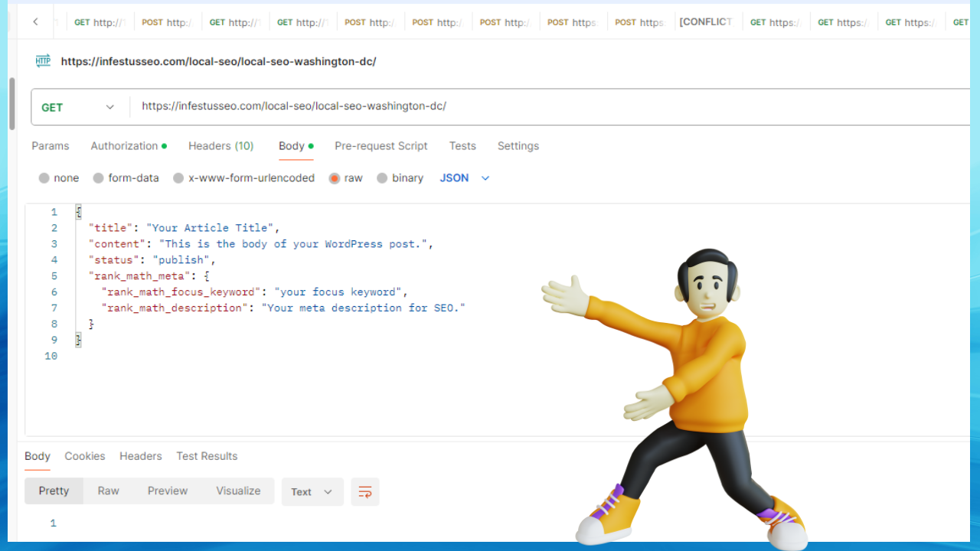The width and height of the screenshot is (980, 551).
Task: Open the GET method dropdown
Action: (78, 107)
